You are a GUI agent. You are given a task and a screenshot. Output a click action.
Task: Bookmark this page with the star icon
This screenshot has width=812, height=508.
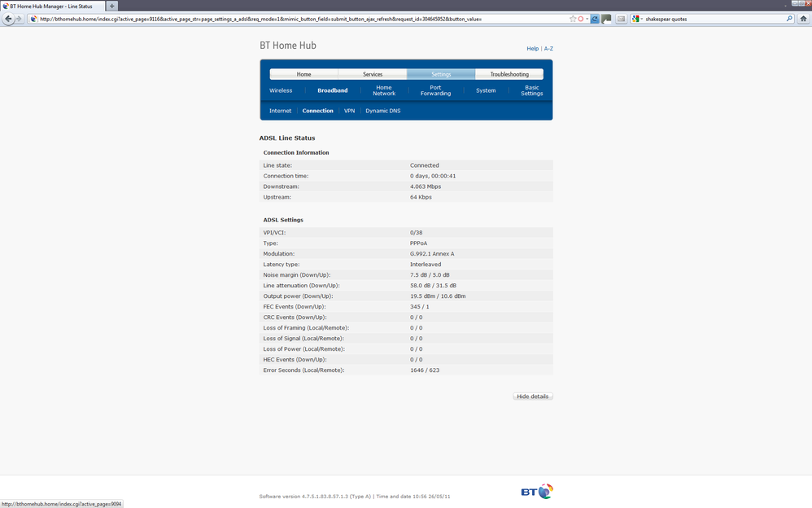pos(573,19)
